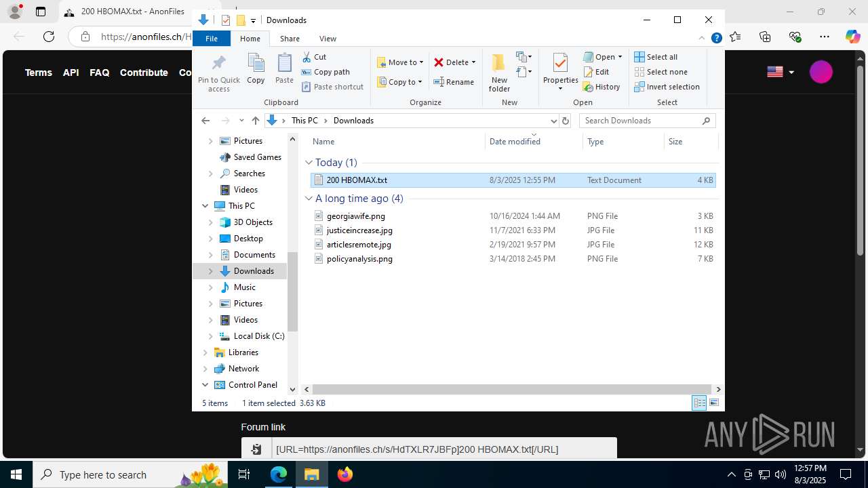Click navigation pane vertical scrollbar

[292, 291]
